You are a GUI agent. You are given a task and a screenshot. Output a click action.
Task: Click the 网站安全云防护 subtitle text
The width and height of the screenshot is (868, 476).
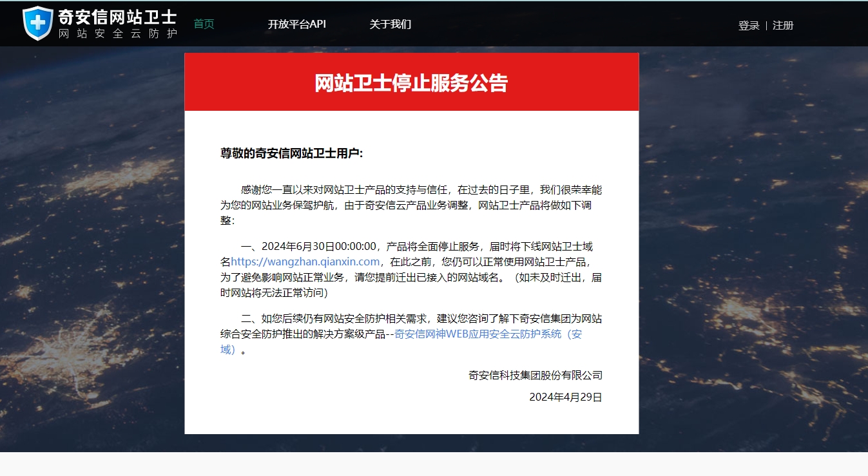pyautogui.click(x=117, y=34)
